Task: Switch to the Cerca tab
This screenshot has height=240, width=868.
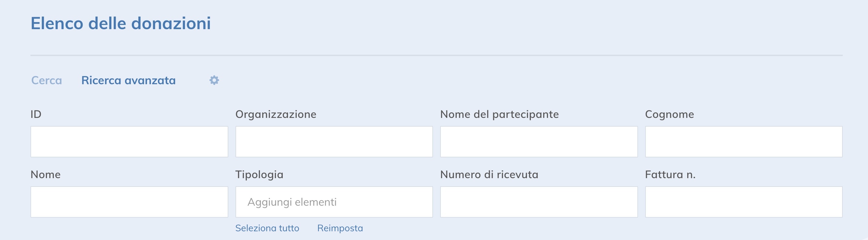Action: (46, 80)
